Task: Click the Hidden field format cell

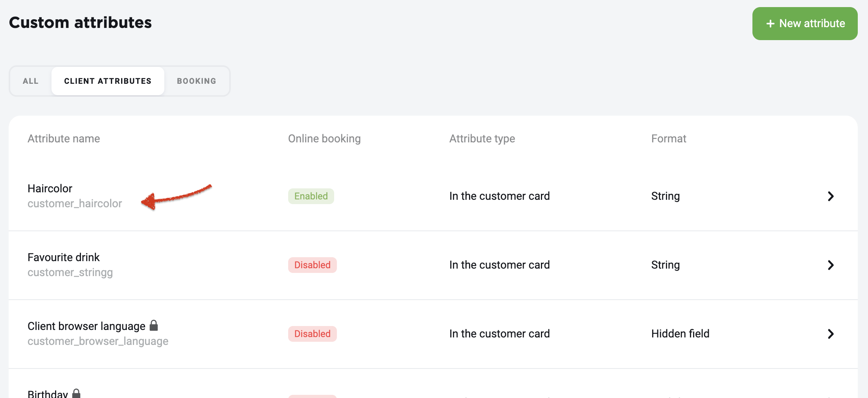Action: click(680, 334)
